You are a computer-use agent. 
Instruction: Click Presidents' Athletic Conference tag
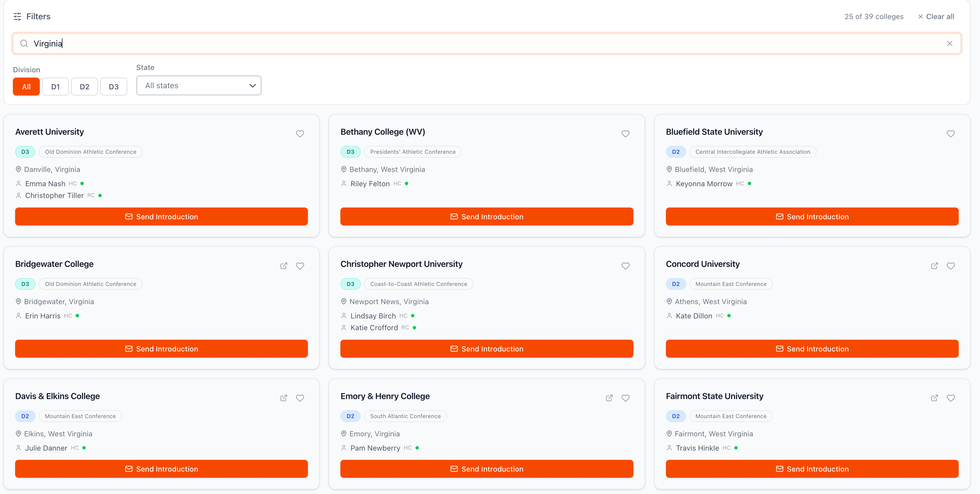coord(413,152)
